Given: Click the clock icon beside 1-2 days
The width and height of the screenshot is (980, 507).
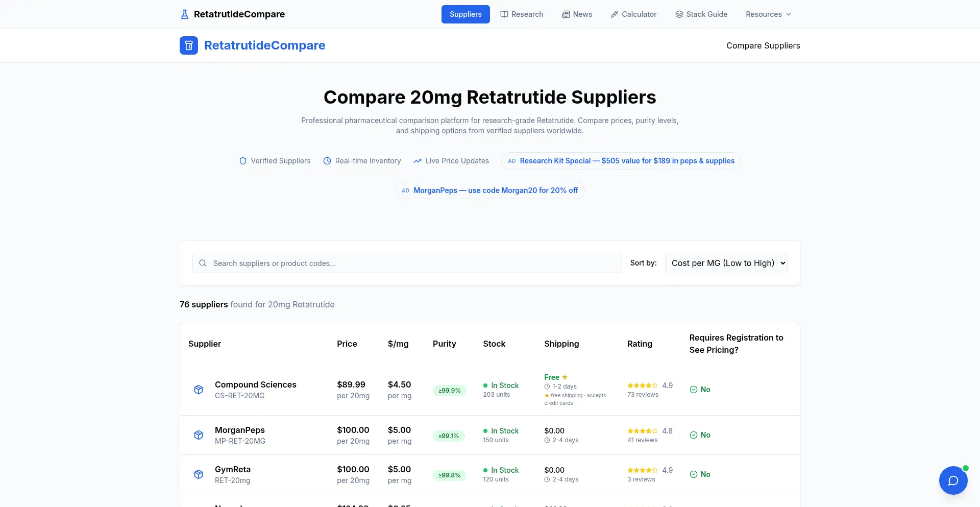Looking at the screenshot, I should [547, 387].
